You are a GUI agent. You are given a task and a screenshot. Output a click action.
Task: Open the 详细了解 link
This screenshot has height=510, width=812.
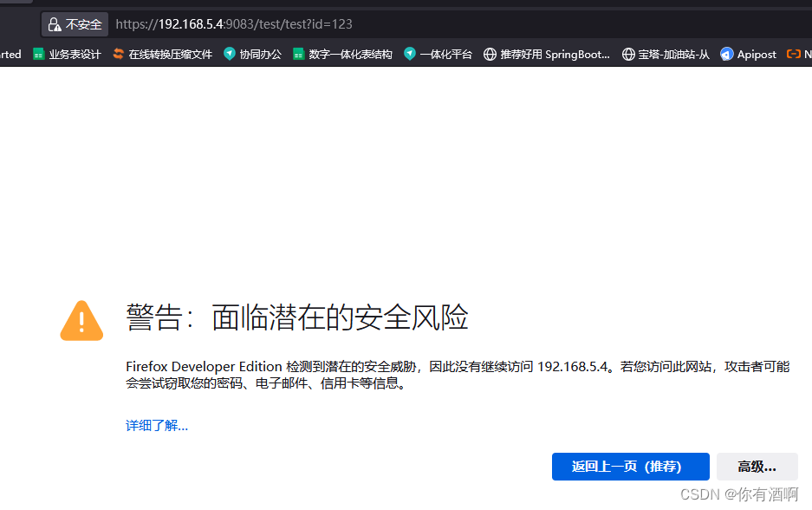[157, 425]
